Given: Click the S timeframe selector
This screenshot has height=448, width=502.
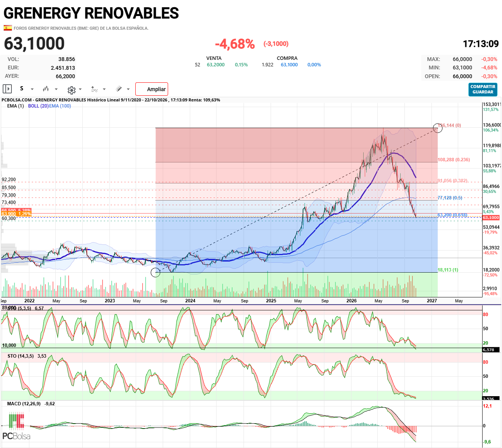Looking at the screenshot, I should point(22,88).
